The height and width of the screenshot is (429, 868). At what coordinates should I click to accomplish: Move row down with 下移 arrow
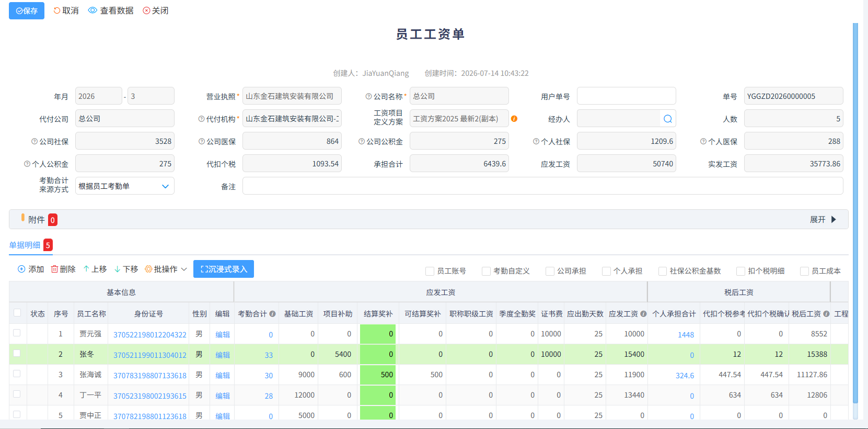pyautogui.click(x=118, y=269)
